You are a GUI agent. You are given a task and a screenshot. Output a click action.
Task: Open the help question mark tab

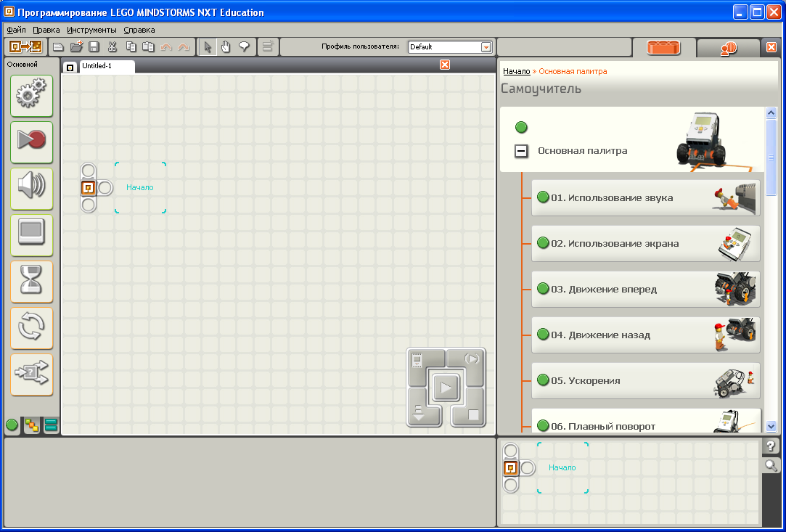click(771, 446)
